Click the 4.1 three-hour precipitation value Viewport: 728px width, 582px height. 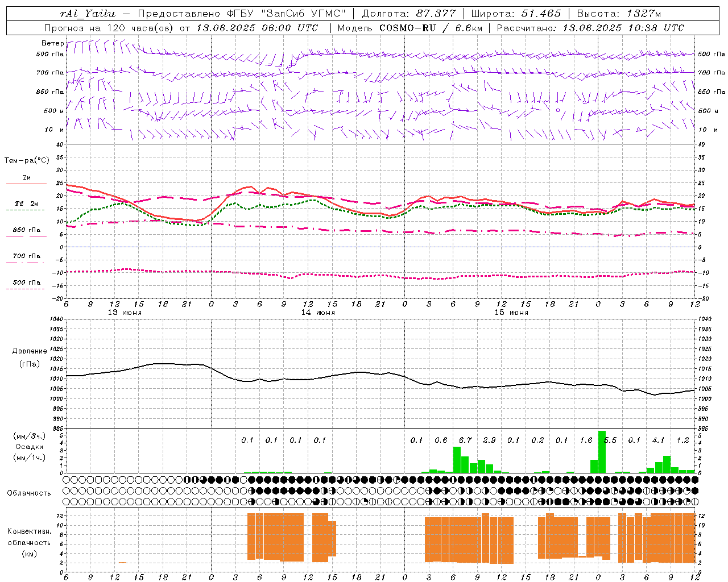pos(659,440)
